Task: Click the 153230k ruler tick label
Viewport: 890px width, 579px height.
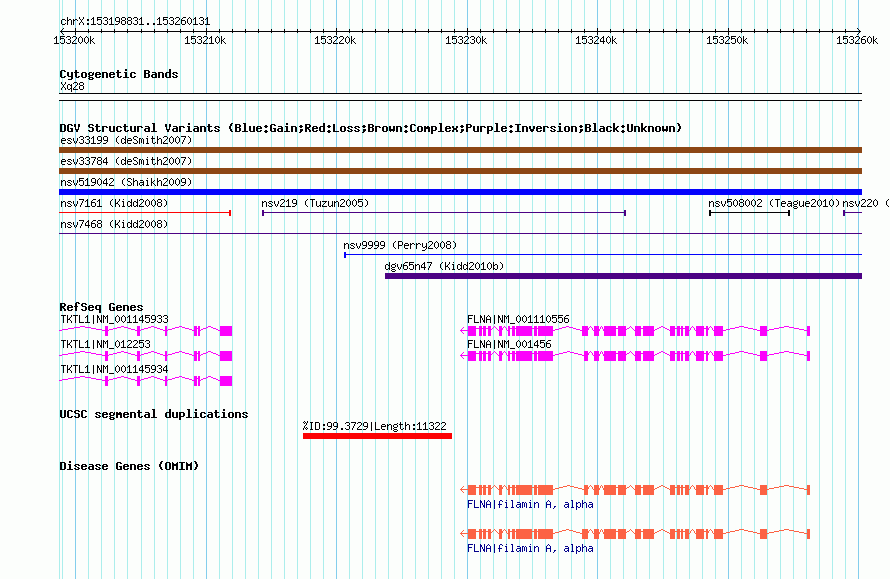Action: click(x=466, y=40)
